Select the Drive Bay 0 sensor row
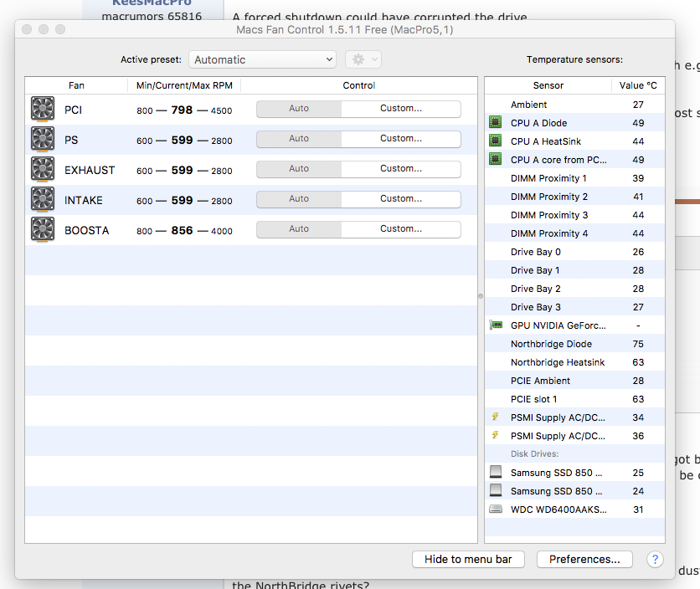Viewport: 700px width, 589px height. click(x=574, y=252)
